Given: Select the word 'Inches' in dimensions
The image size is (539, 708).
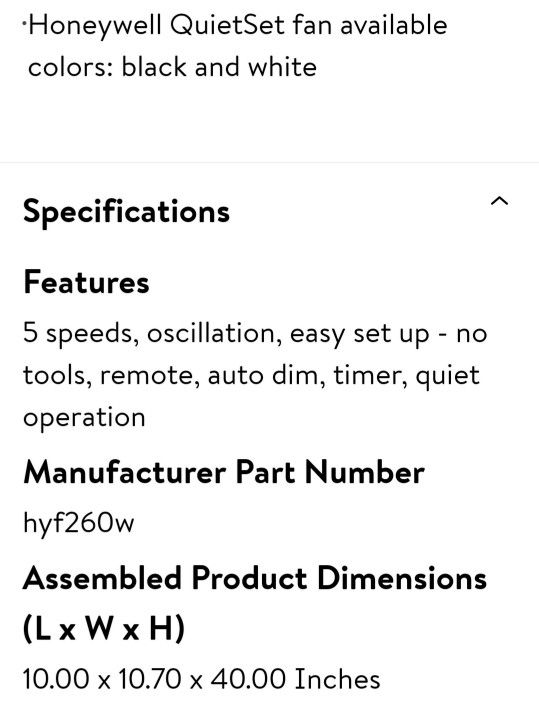Looking at the screenshot, I should point(337,679).
